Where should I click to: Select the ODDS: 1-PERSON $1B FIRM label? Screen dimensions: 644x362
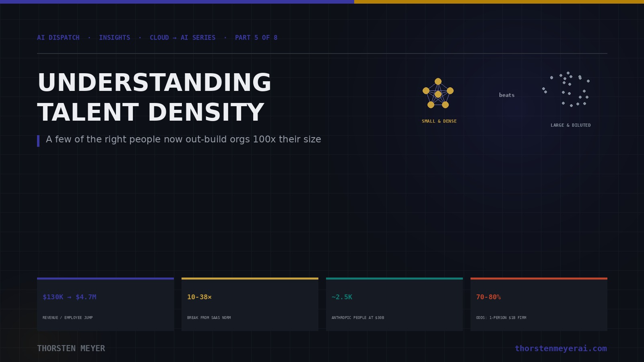(x=501, y=318)
